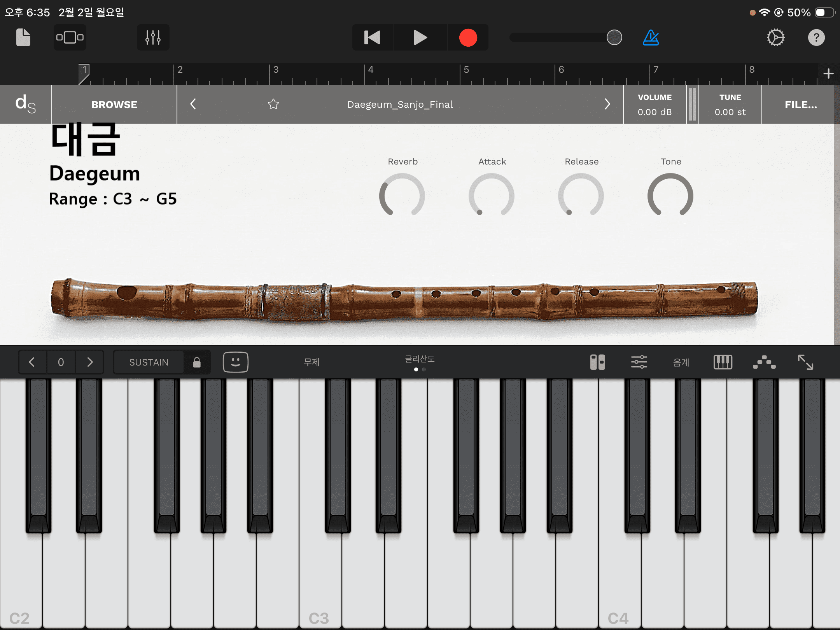Click the master volume slider knob
Image resolution: width=840 pixels, height=630 pixels.
(x=614, y=38)
